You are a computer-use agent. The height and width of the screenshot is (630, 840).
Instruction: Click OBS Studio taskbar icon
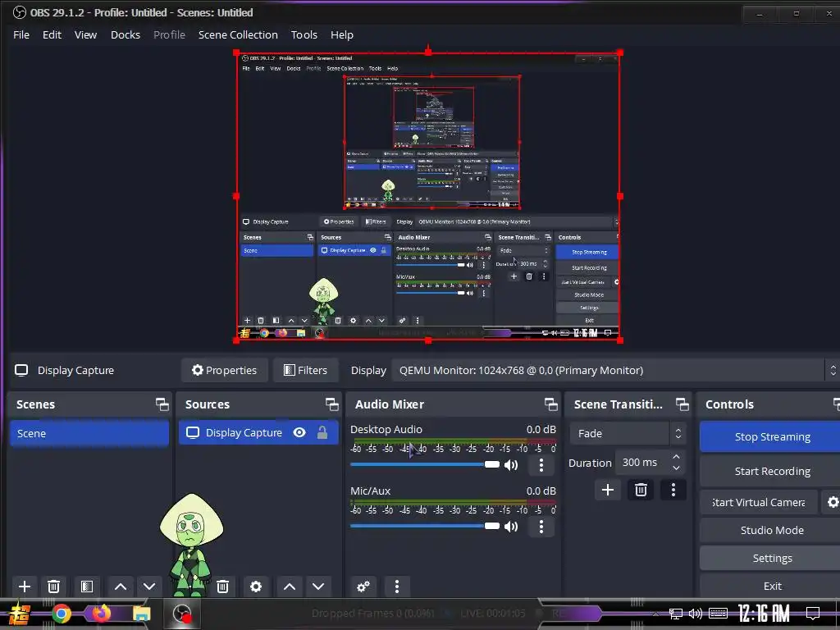coord(182,614)
